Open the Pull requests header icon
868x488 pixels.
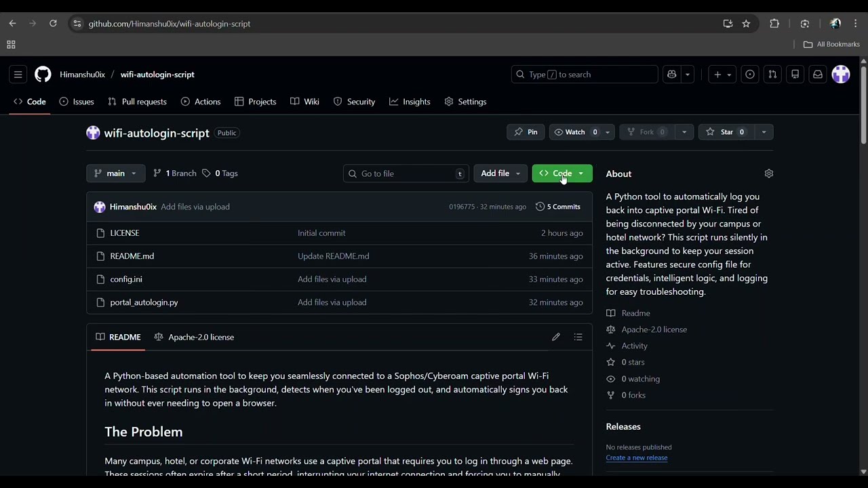[x=772, y=75]
